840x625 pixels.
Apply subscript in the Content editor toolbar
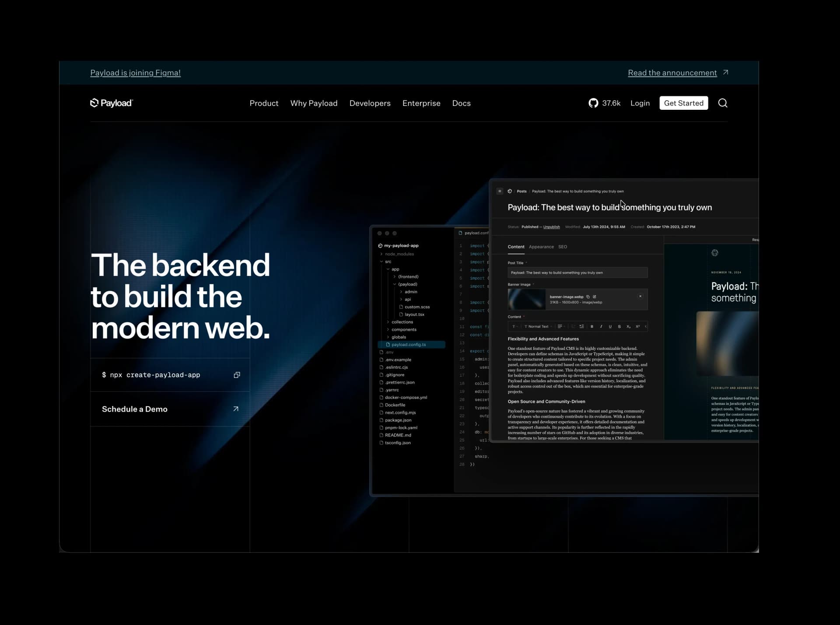[628, 326]
